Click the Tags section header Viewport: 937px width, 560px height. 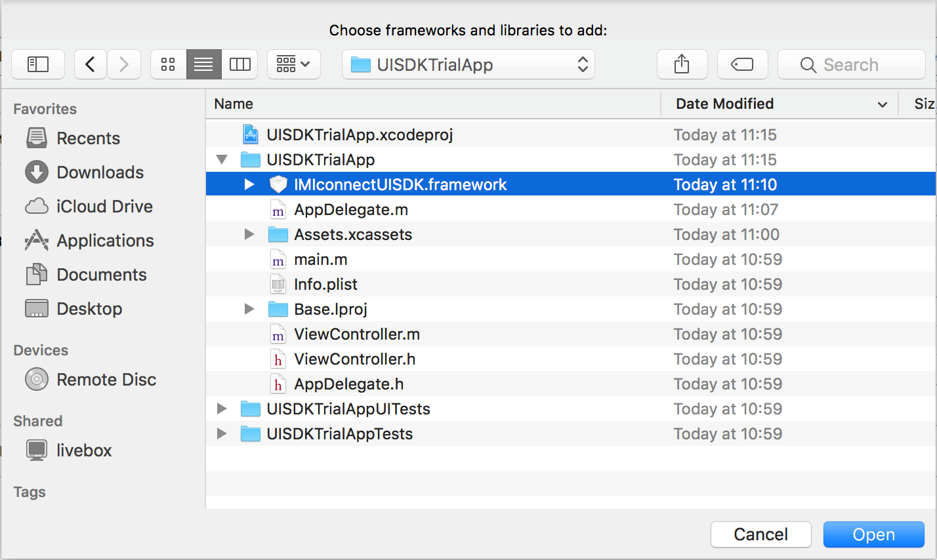(30, 492)
